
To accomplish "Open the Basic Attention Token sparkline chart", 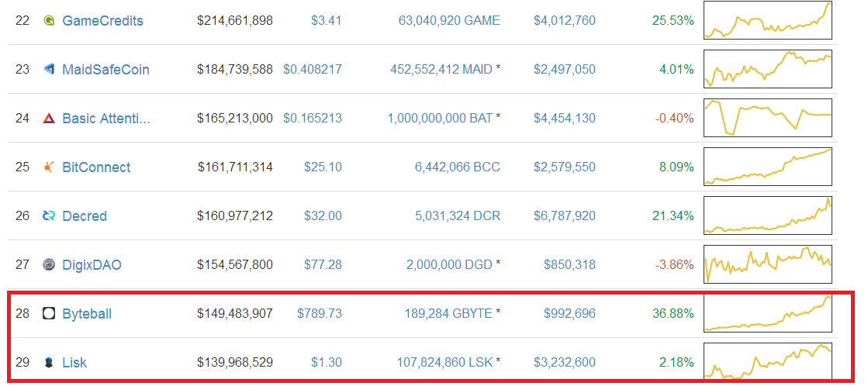I will tap(768, 118).
